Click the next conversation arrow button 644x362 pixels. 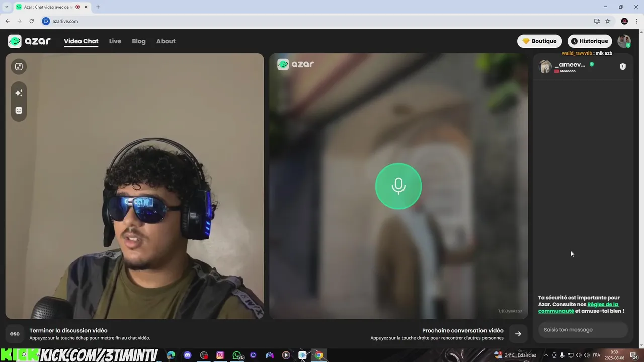(x=518, y=334)
